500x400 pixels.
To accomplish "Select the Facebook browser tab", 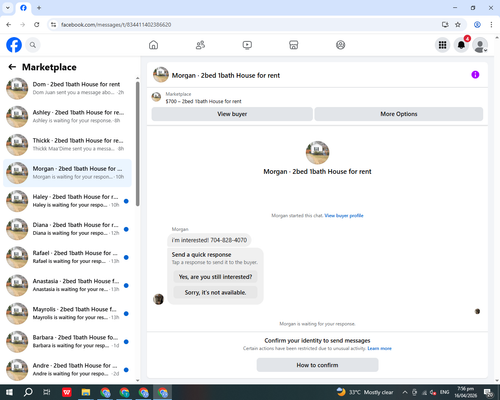I will (23, 8).
